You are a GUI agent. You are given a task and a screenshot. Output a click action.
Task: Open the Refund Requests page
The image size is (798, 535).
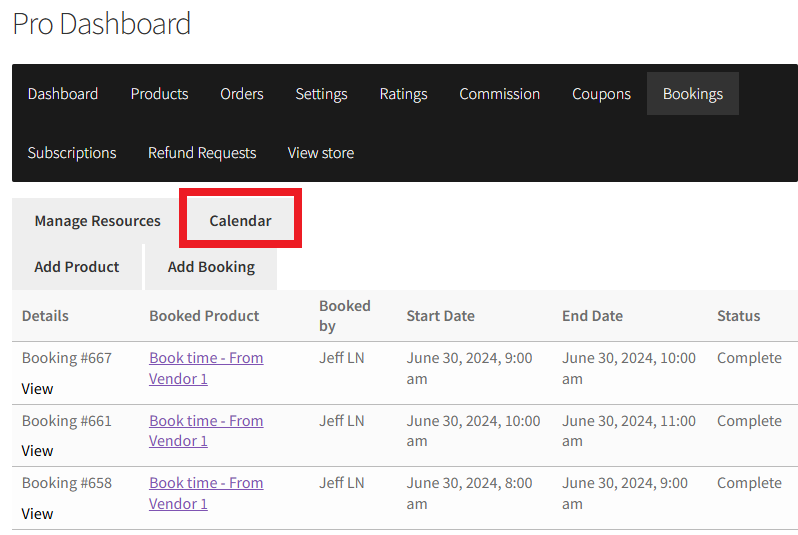pos(202,153)
